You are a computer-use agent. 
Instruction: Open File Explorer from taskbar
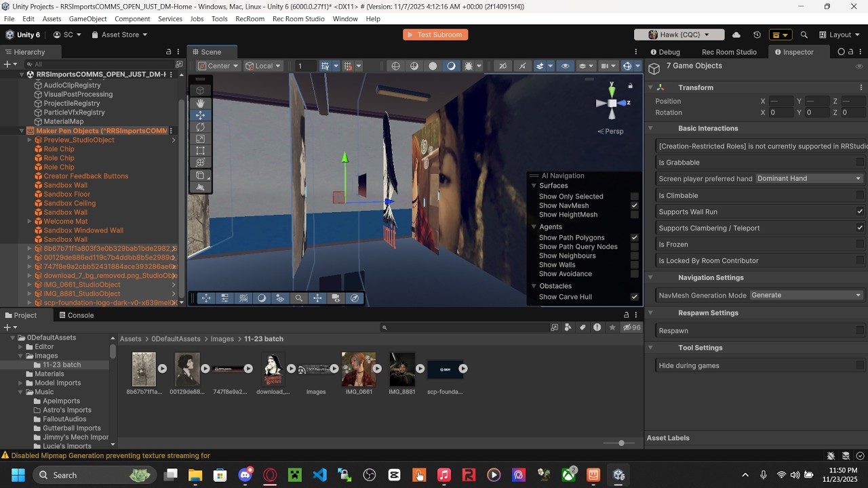[195, 475]
